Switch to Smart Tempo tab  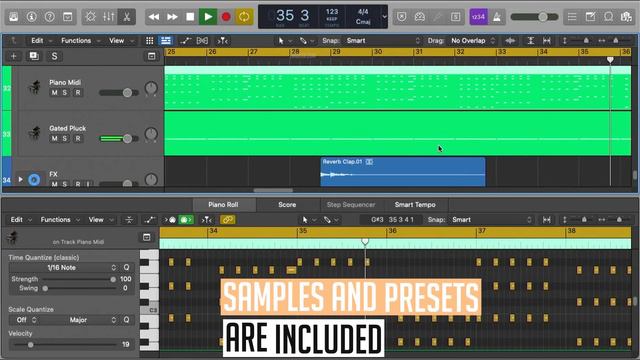click(415, 204)
